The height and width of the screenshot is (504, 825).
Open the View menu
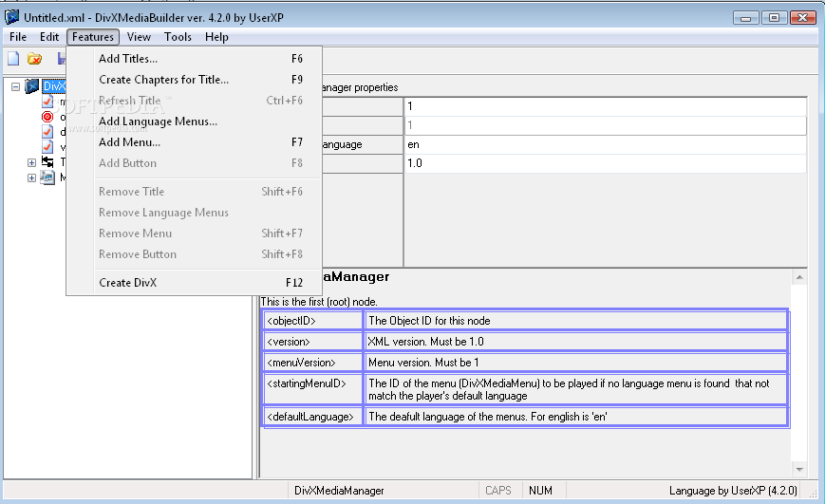click(x=139, y=37)
